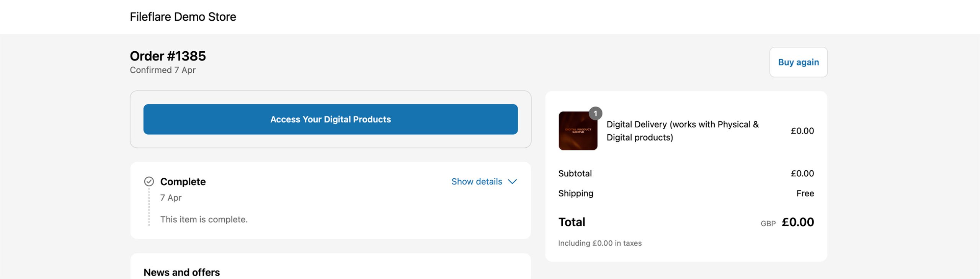This screenshot has height=279, width=980.
Task: Click the News and offers heading
Action: [x=181, y=272]
